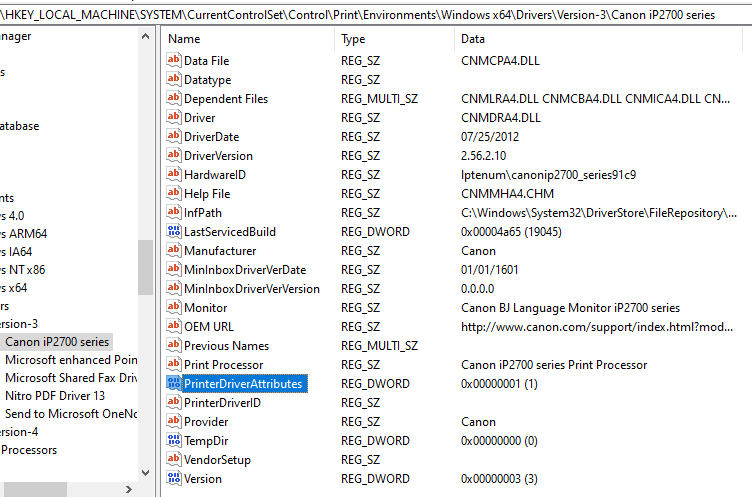Select the PrinterDriverID value name
Viewport: 752px width, 497px height.
[222, 402]
